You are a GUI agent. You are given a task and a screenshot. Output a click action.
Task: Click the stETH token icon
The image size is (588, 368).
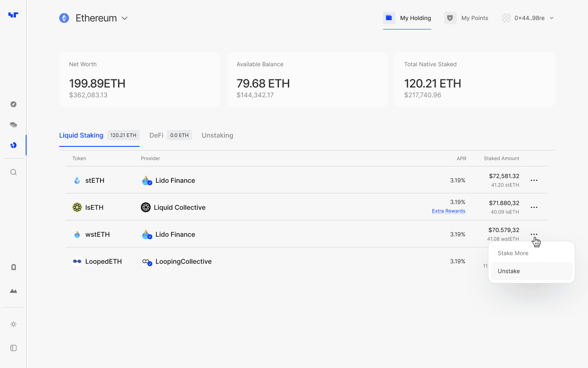(77, 180)
